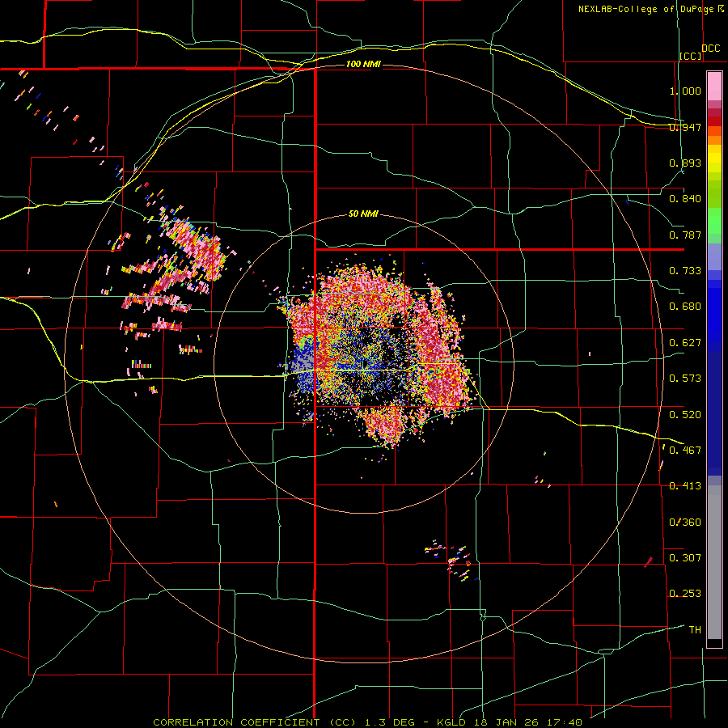Click the pink swatch at the top of the color bar

pyautogui.click(x=714, y=87)
